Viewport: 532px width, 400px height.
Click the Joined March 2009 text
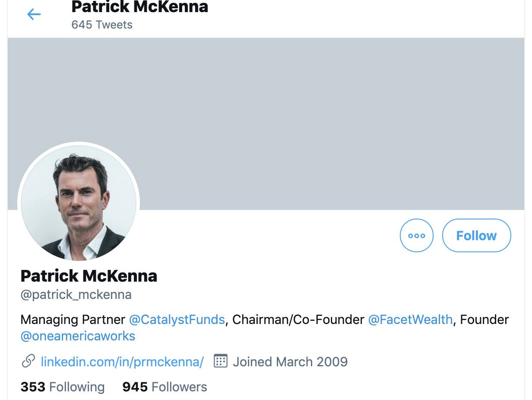click(x=290, y=362)
